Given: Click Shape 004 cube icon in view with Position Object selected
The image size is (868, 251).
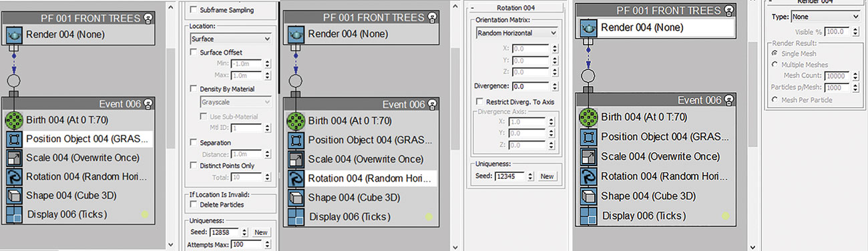Looking at the screenshot, I should pos(14,196).
